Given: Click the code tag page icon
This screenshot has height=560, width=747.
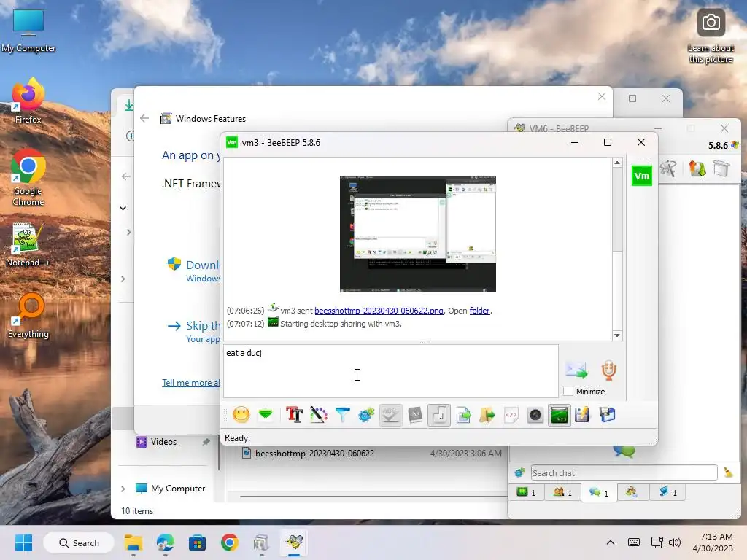Looking at the screenshot, I should [511, 415].
